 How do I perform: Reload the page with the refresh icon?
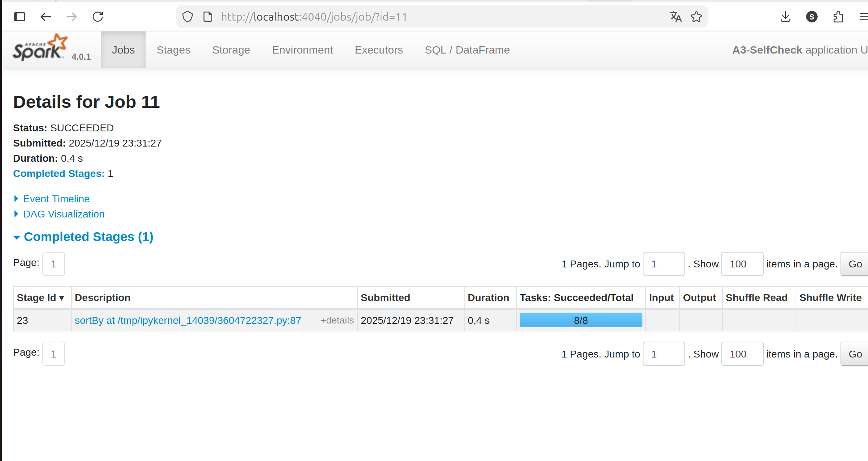click(x=98, y=17)
